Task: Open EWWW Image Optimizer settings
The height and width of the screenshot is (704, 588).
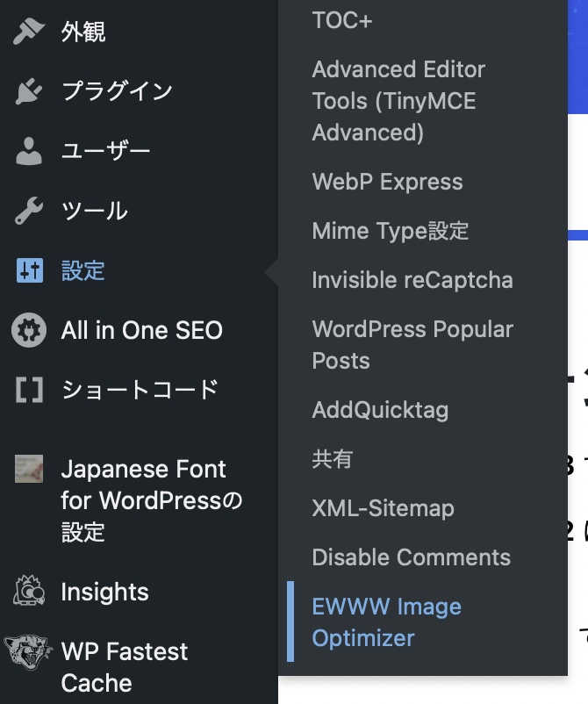Action: [x=386, y=622]
